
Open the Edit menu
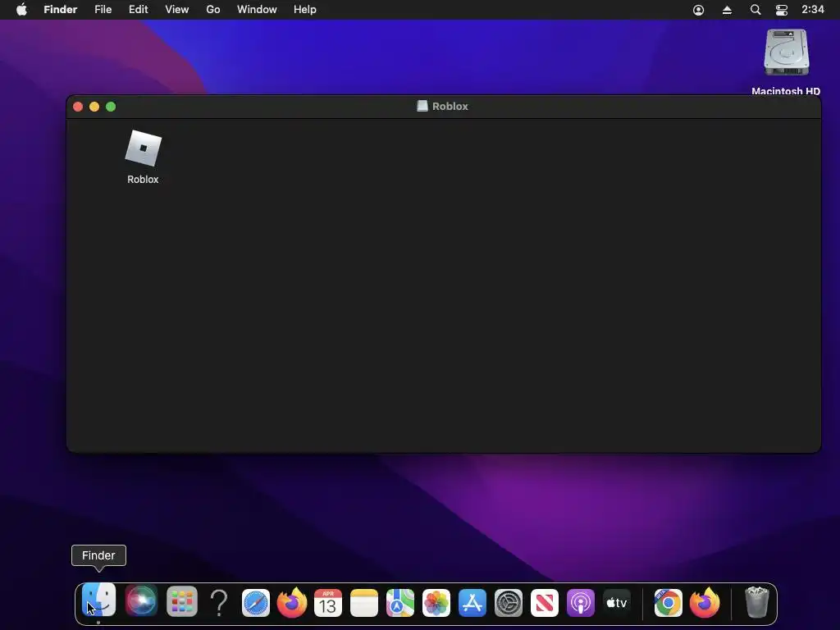pos(138,10)
